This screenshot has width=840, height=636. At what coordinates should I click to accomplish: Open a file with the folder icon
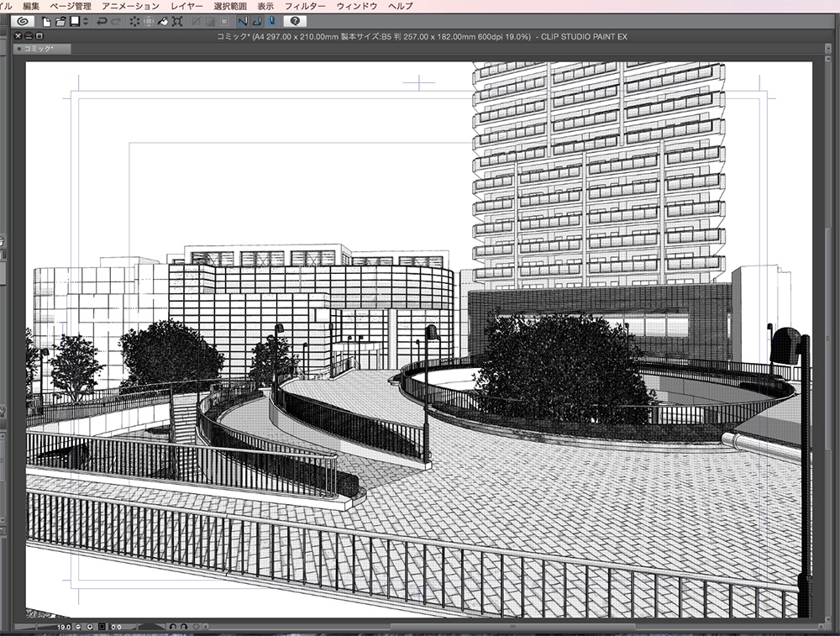pos(60,22)
